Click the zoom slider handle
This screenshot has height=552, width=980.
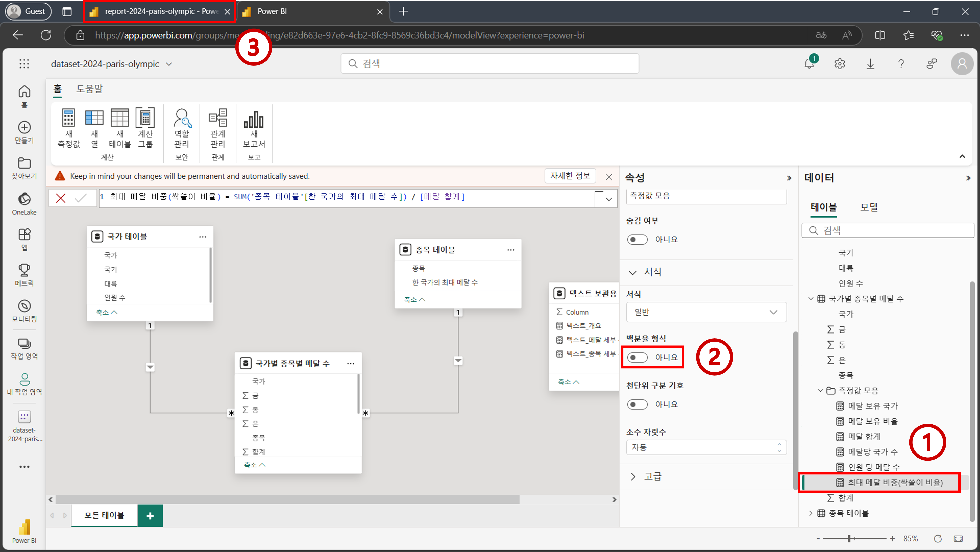849,538
